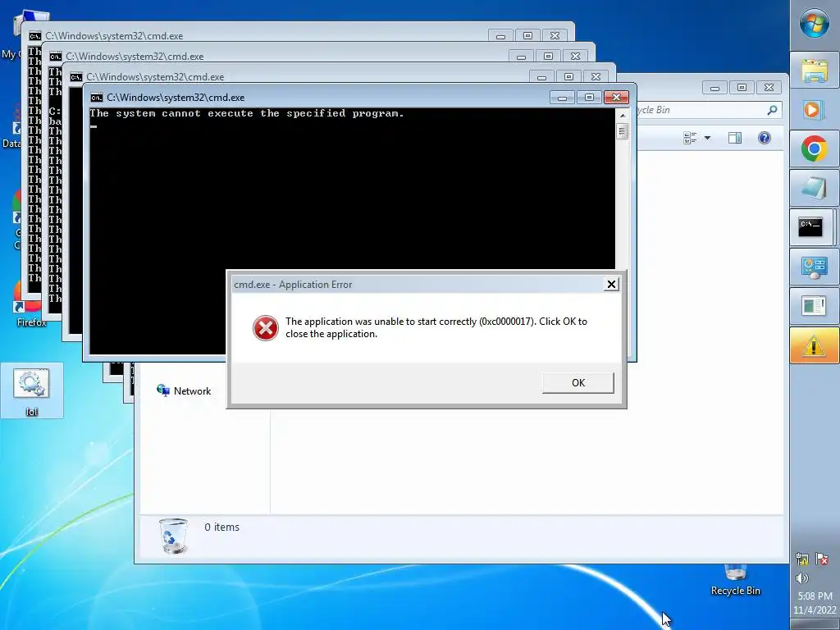Viewport: 840px width, 630px height.
Task: Change your view in the Explorer toolbar
Action: tap(690, 138)
